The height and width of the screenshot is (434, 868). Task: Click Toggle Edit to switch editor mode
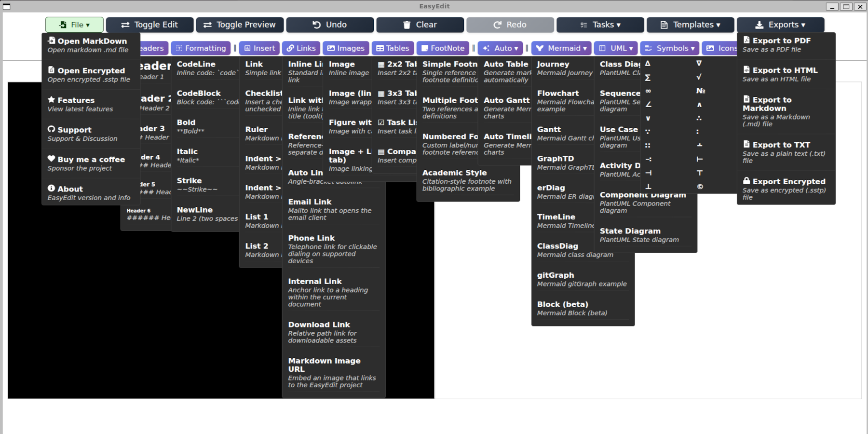tap(149, 25)
